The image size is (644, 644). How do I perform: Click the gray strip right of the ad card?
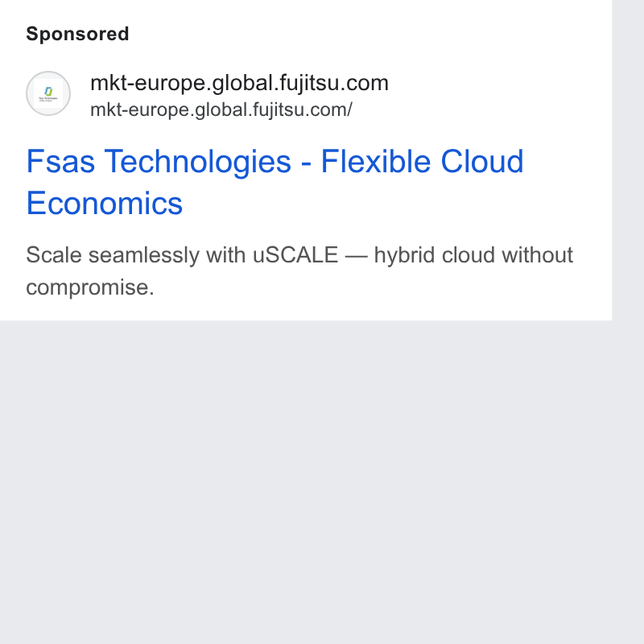[628, 160]
